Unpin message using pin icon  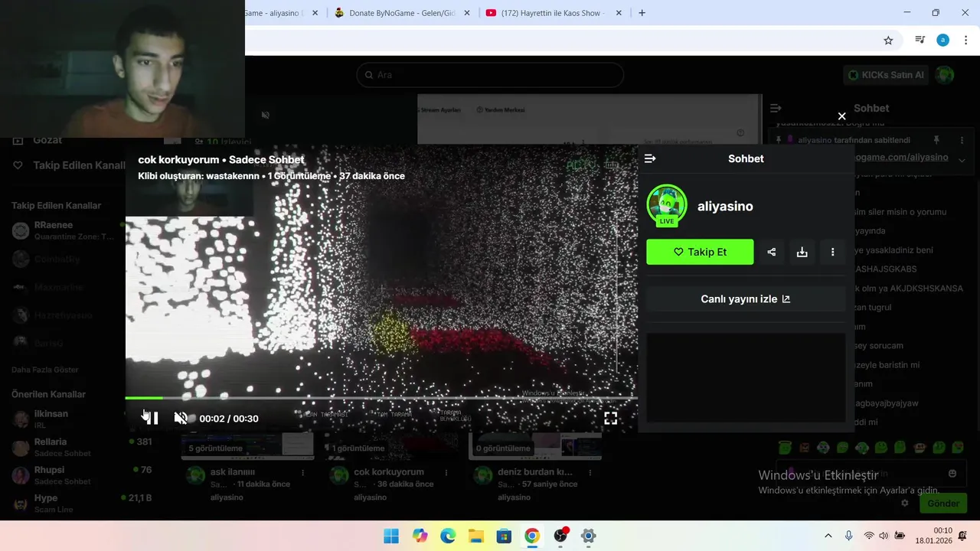tap(936, 140)
